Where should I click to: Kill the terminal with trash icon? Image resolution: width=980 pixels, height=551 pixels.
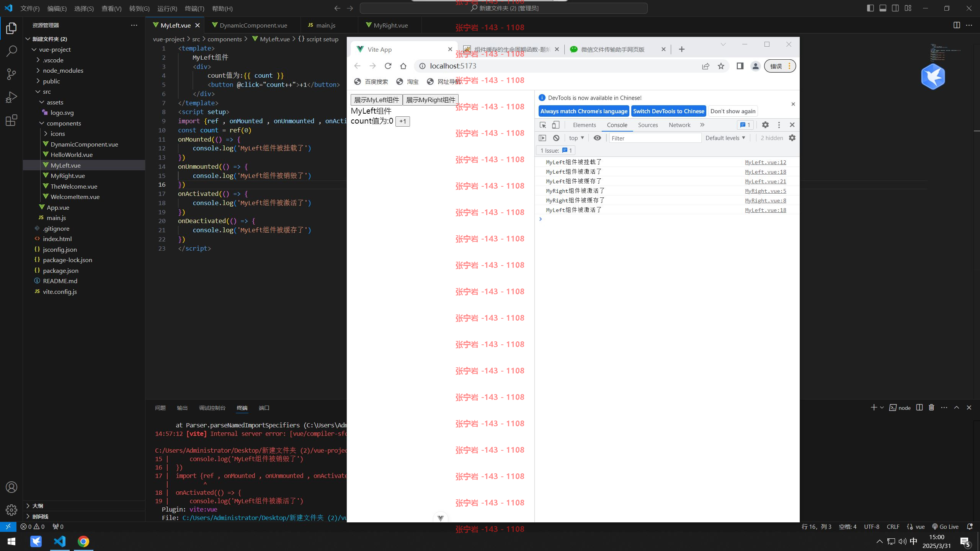(931, 408)
